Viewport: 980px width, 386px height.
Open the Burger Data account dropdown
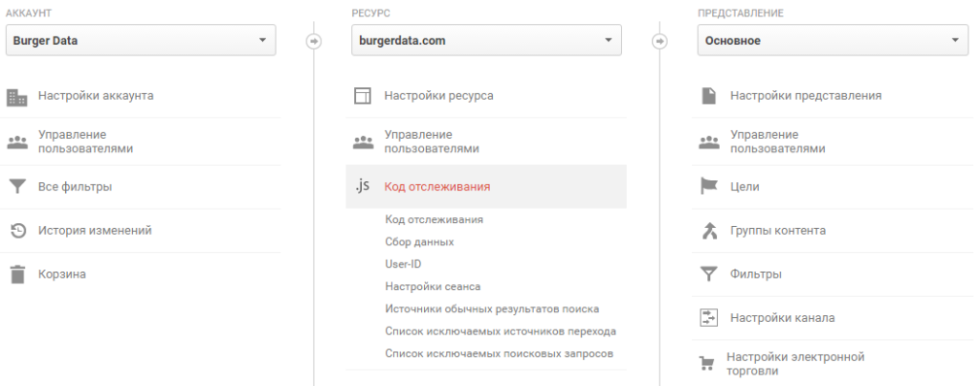click(141, 40)
